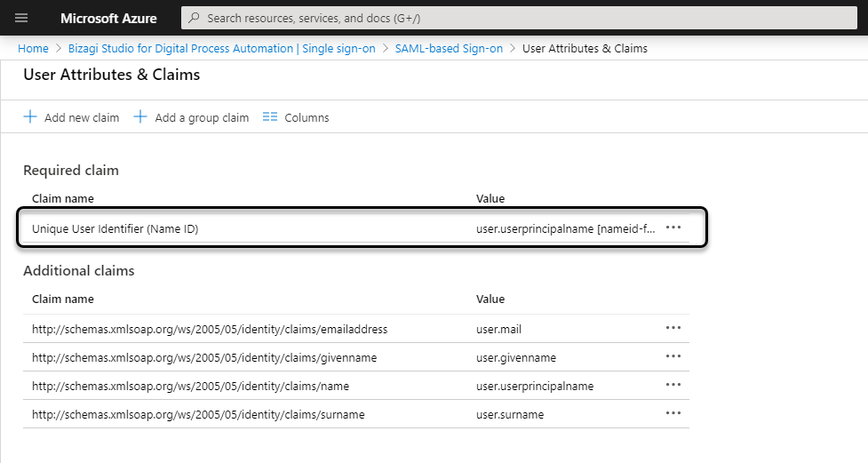868x463 pixels.
Task: Click Claim name header under Required claim
Action: (62, 198)
